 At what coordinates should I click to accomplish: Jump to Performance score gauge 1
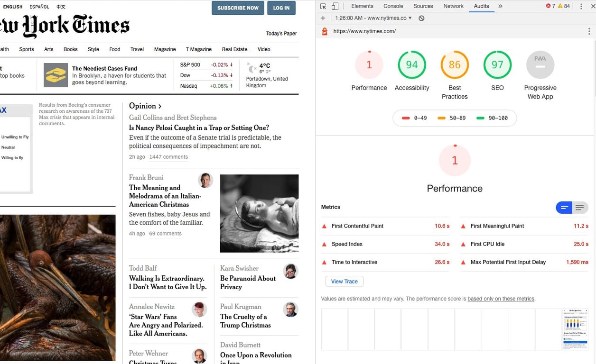pos(369,64)
